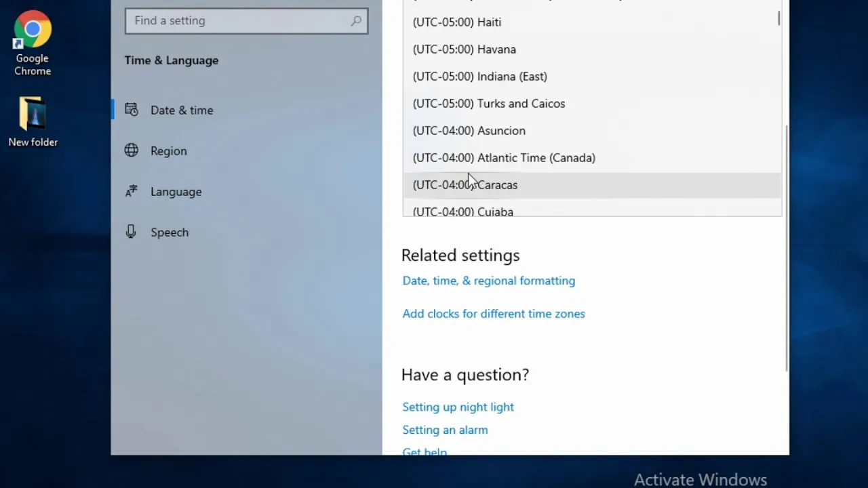This screenshot has height=488, width=868.
Task: Click the Region globe icon
Action: click(x=132, y=150)
